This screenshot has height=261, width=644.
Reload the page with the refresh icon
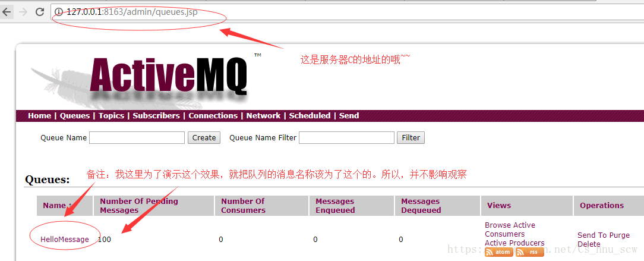(40, 12)
